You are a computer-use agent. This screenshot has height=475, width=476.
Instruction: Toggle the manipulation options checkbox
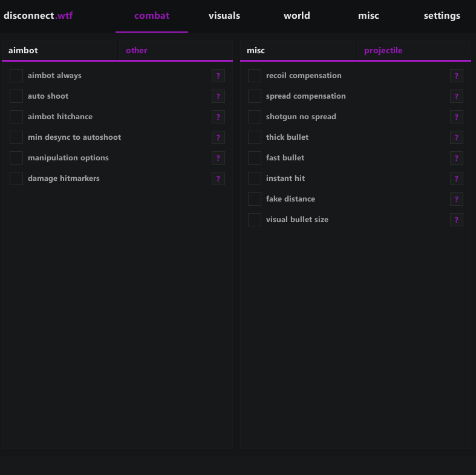16,158
